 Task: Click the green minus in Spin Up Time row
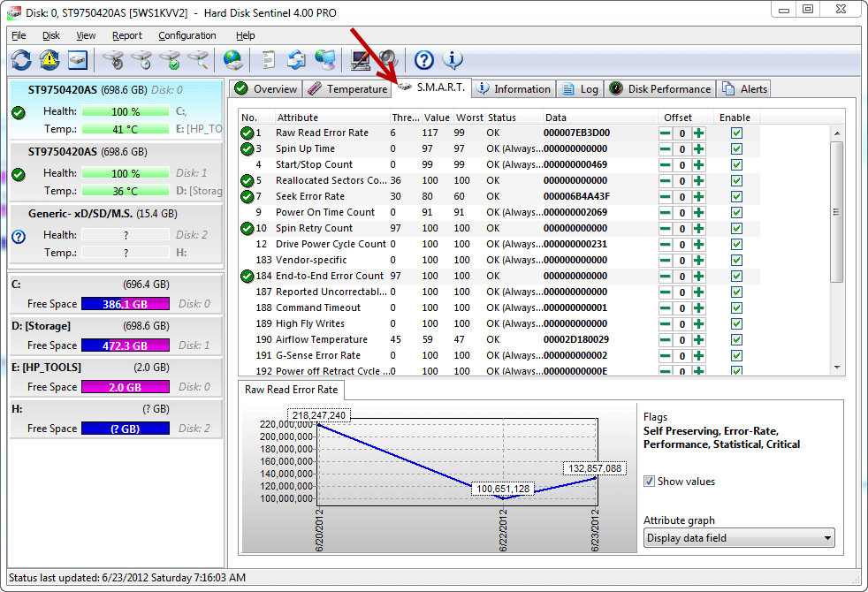(666, 148)
